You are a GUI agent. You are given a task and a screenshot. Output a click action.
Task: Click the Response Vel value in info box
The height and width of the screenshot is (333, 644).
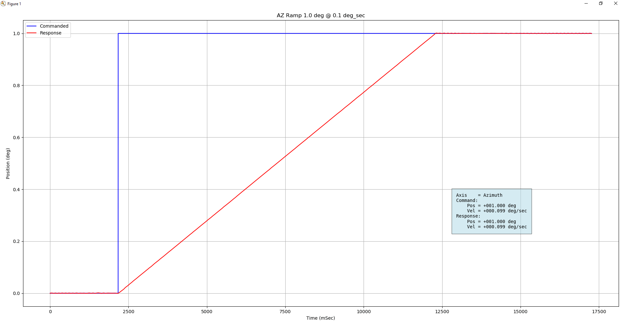click(x=505, y=227)
